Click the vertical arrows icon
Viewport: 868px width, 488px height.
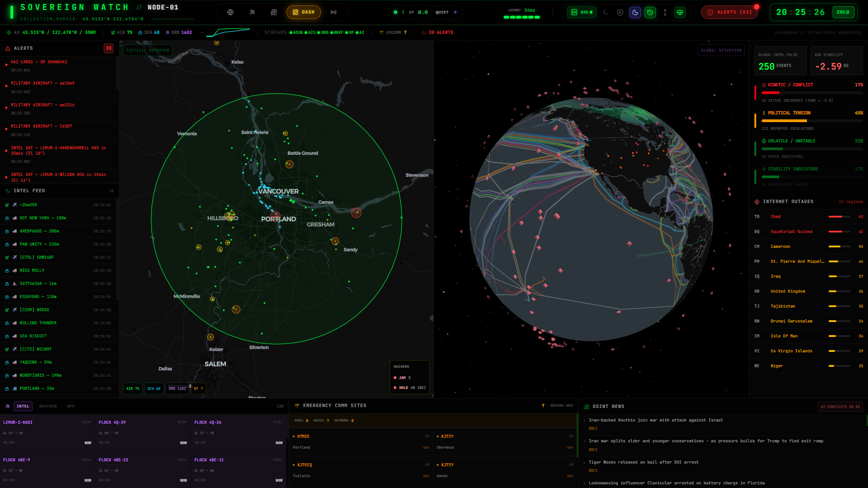click(665, 12)
